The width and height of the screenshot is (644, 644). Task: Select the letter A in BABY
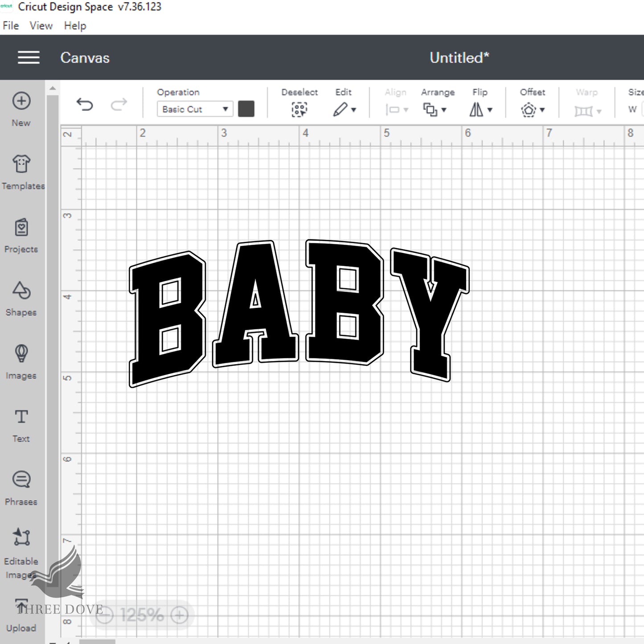[256, 304]
